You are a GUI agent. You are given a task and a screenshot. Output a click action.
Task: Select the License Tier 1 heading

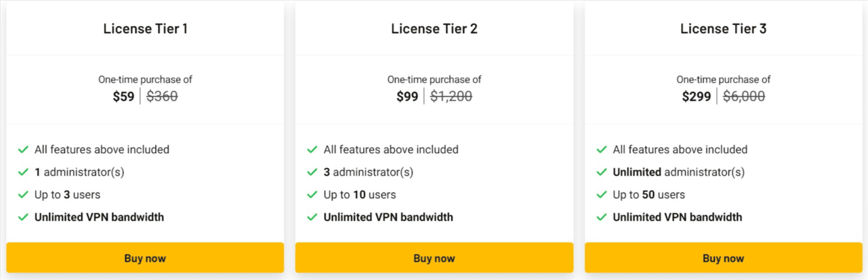pos(145,29)
